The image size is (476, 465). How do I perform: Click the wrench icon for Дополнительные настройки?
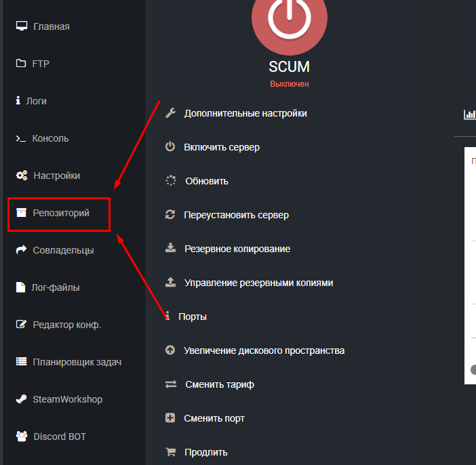click(171, 113)
